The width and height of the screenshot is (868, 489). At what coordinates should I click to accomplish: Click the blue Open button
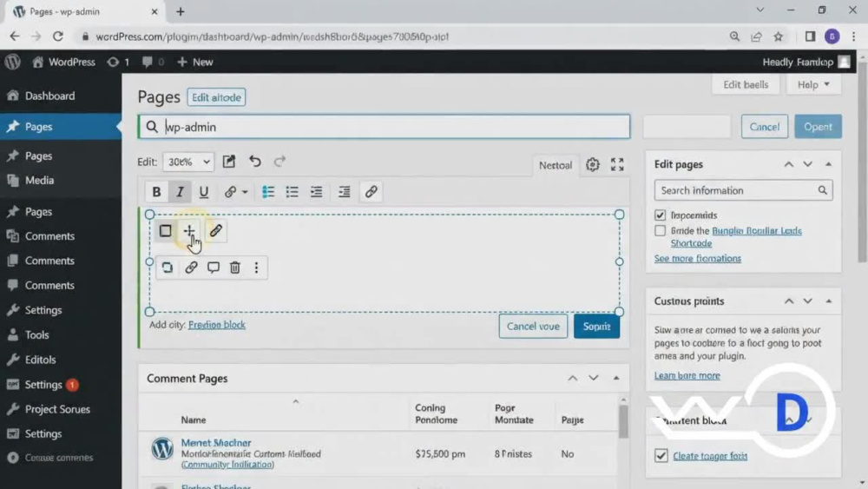819,127
